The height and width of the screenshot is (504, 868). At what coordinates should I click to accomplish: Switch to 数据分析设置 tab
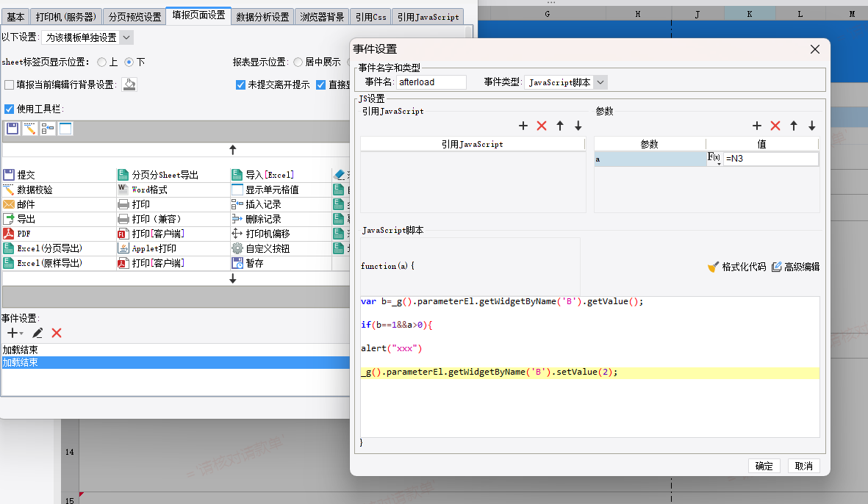pos(262,17)
